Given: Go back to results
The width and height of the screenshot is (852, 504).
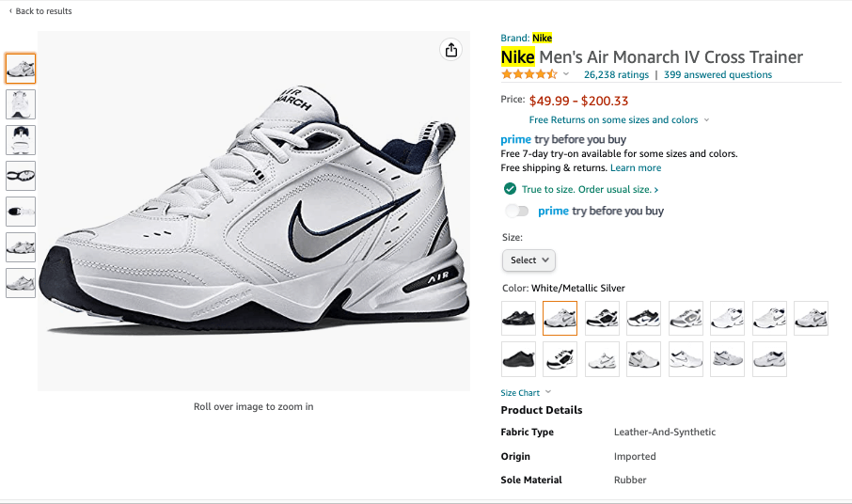Looking at the screenshot, I should coord(40,11).
